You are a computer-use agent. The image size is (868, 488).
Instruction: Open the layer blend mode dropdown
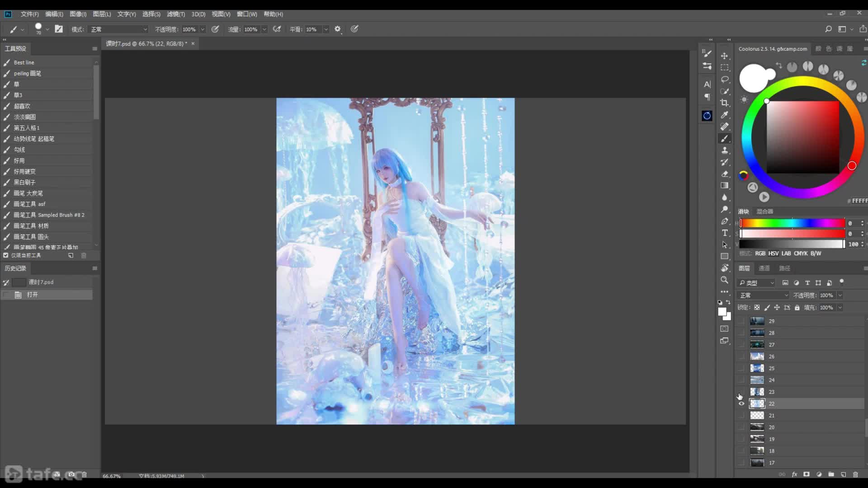point(764,295)
